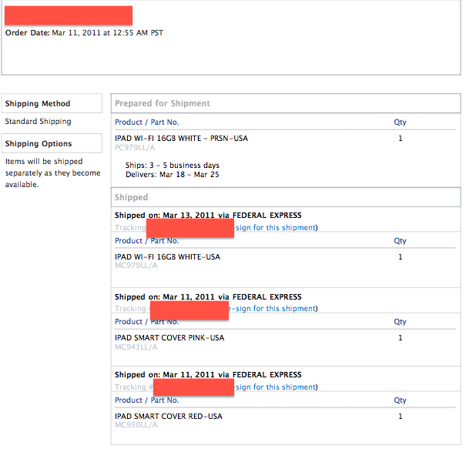Select IPAD WI-FI 16GB WHITE-USA item

tap(168, 257)
